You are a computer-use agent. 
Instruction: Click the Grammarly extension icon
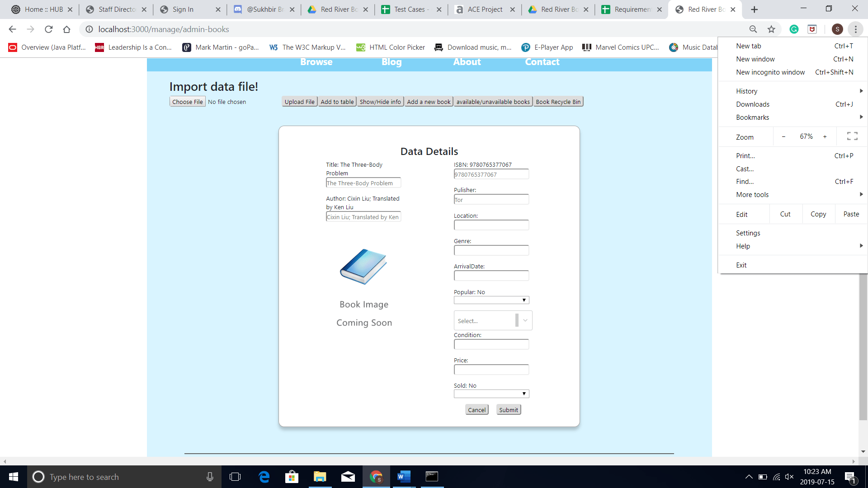pyautogui.click(x=794, y=29)
